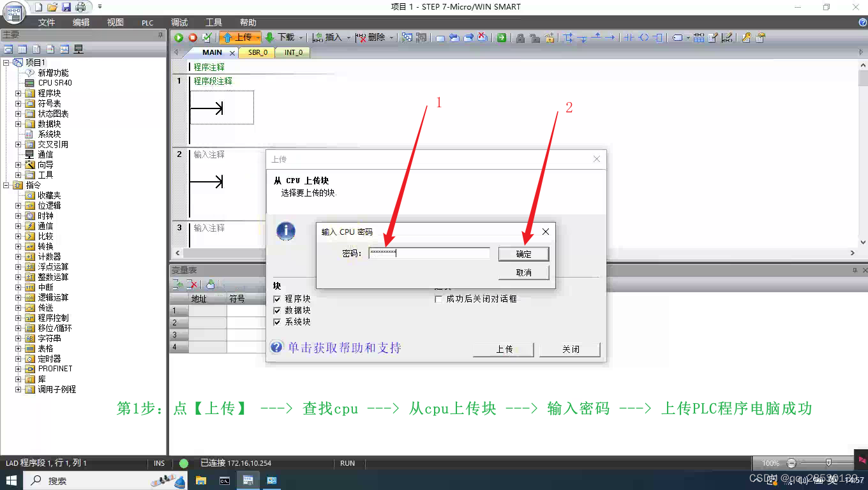Image resolution: width=868 pixels, height=490 pixels.
Task: Click the contact insert icon in toolbar
Action: tap(629, 38)
